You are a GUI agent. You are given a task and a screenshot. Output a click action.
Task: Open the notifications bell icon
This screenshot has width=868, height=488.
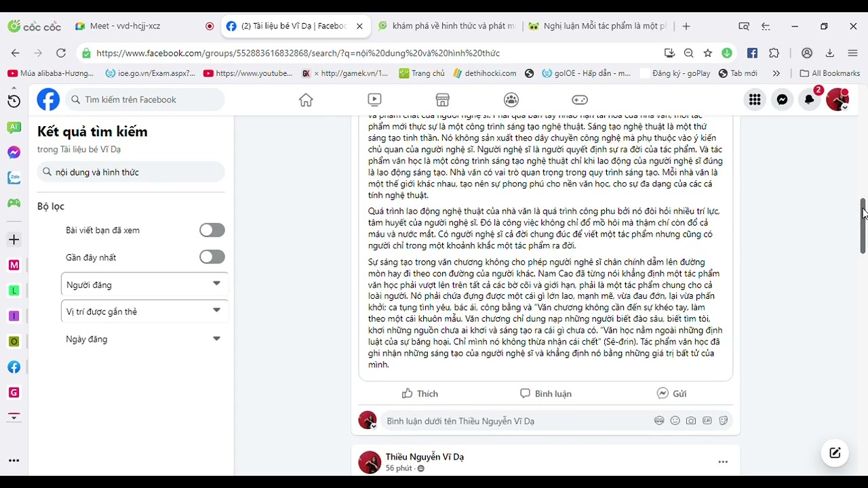[809, 100]
